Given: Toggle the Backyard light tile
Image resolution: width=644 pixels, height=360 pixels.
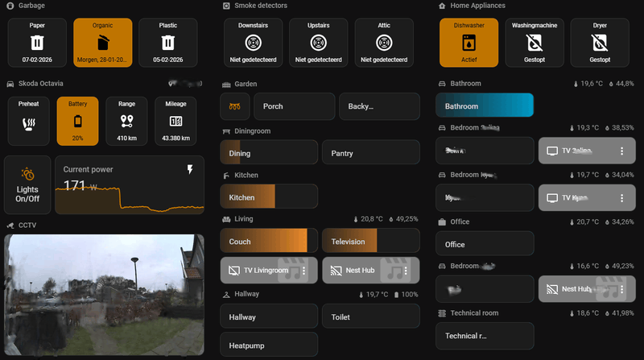Looking at the screenshot, I should point(379,106).
